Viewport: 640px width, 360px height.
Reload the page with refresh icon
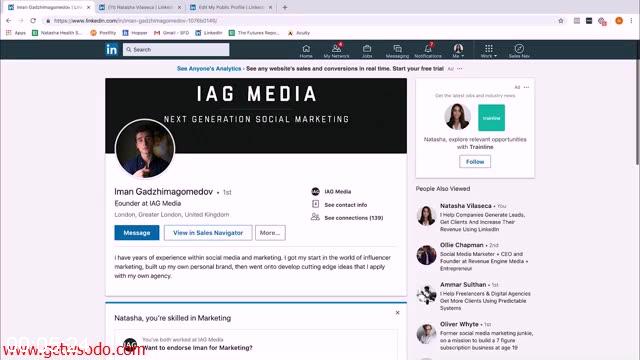(33, 20)
